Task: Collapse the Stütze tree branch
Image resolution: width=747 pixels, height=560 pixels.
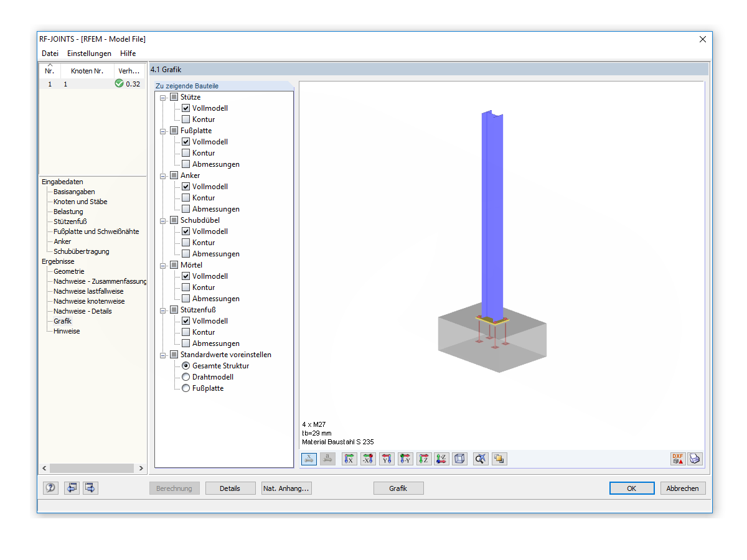Action: 163,96
